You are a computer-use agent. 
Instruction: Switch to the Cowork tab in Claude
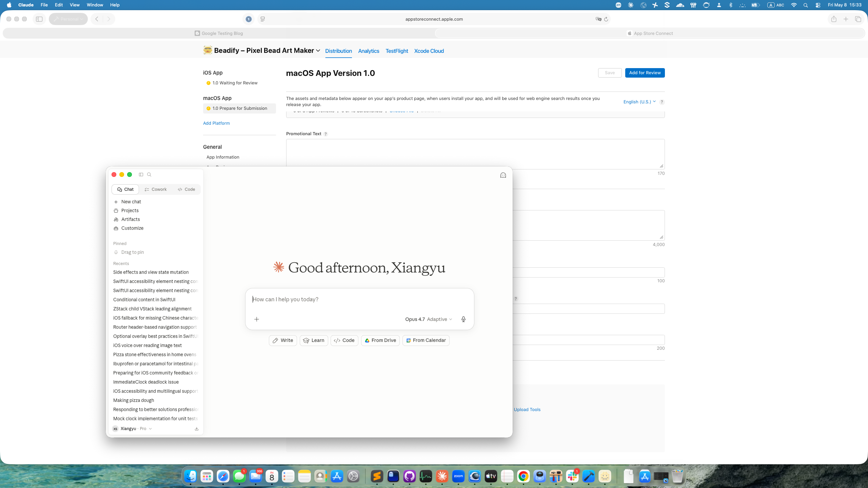(x=156, y=189)
